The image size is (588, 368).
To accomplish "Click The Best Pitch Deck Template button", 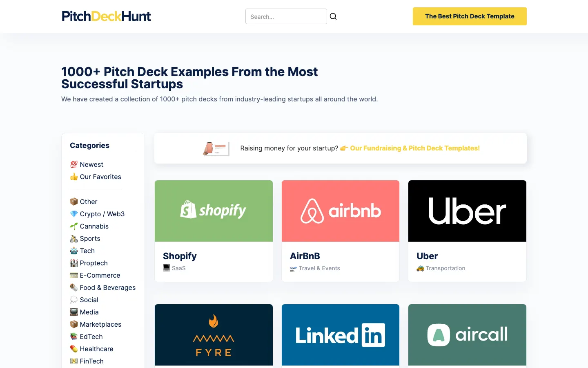I will click(x=470, y=16).
